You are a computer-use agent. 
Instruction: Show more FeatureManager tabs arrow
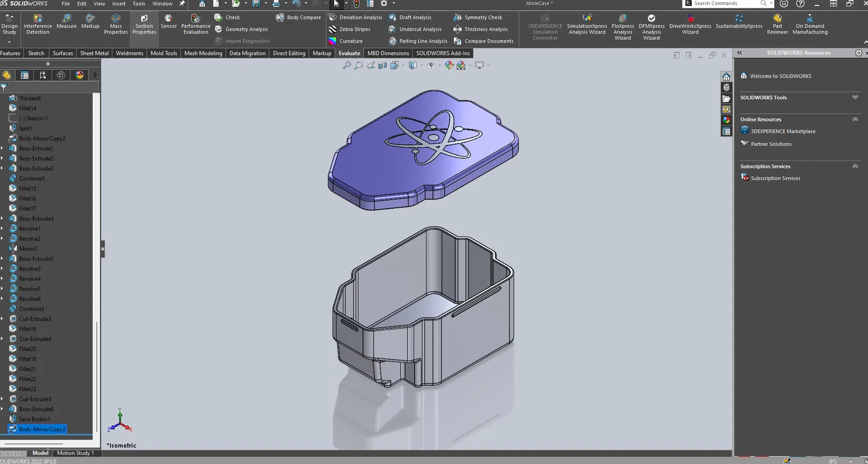(95, 75)
